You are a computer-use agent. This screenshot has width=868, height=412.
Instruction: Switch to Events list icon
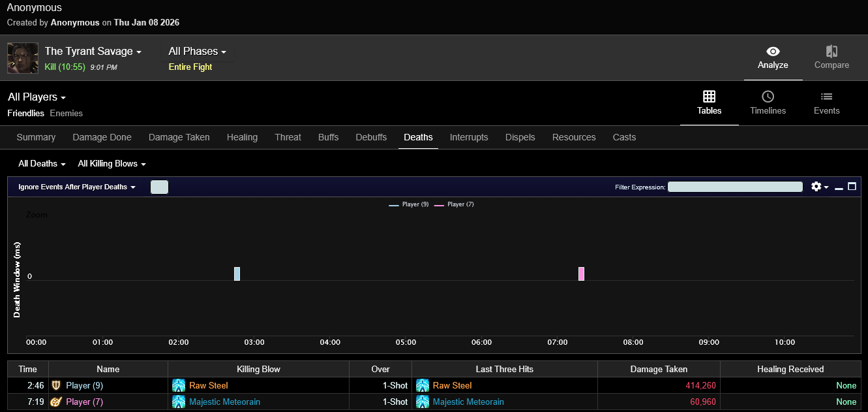[826, 97]
